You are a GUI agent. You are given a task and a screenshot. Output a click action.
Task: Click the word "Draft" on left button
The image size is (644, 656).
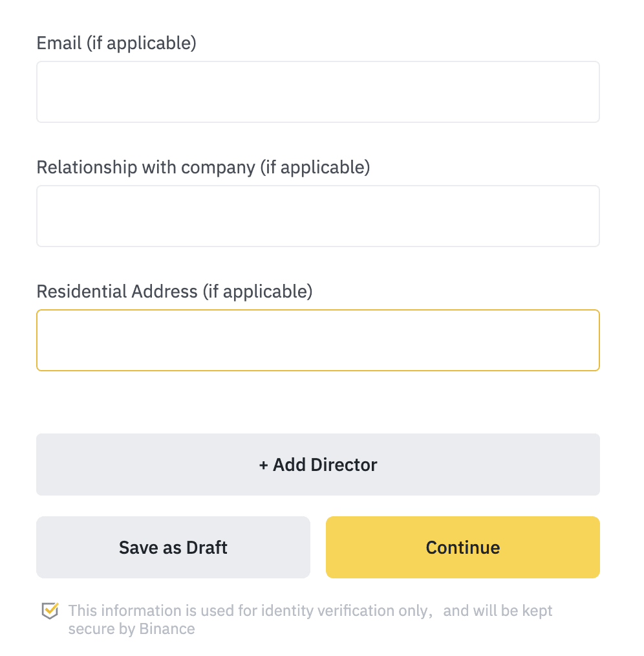click(206, 548)
